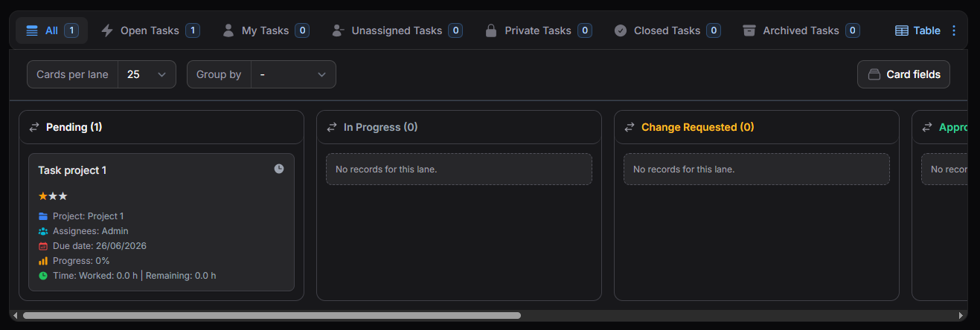Image resolution: width=980 pixels, height=330 pixels.
Task: Expand the Group by dropdown
Action: click(x=293, y=74)
